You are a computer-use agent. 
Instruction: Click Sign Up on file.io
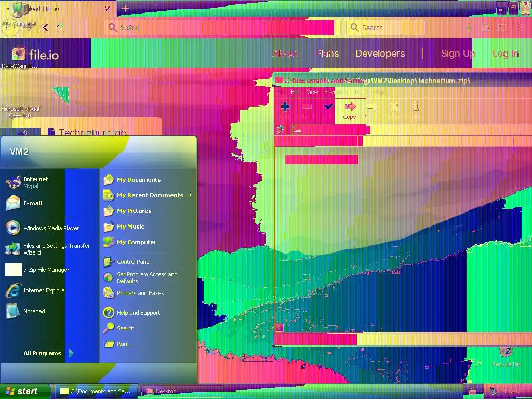click(458, 54)
